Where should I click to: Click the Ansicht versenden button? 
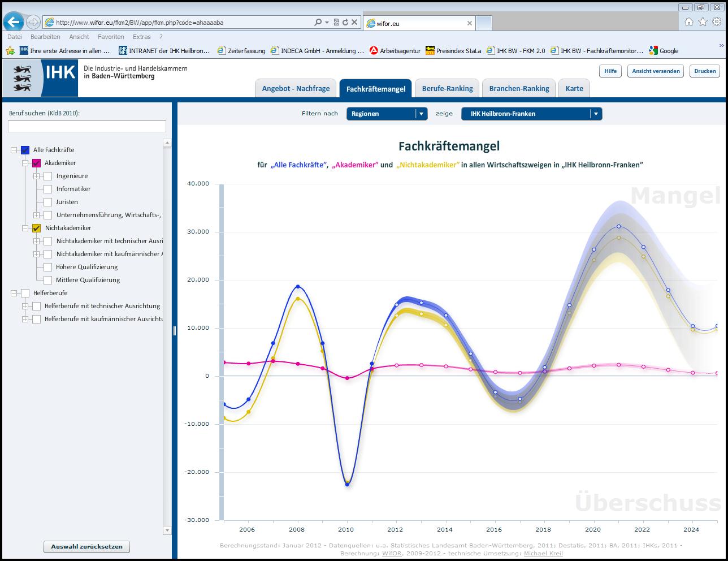click(655, 71)
